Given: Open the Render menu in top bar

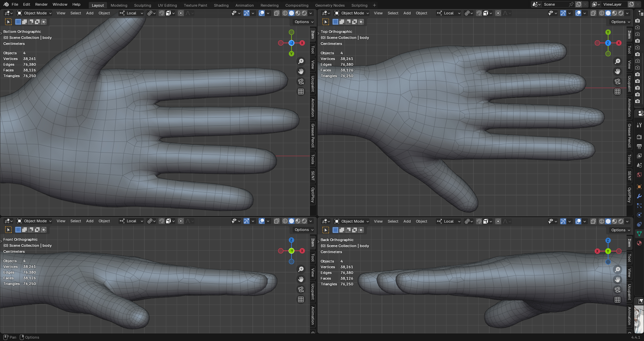Looking at the screenshot, I should [41, 4].
